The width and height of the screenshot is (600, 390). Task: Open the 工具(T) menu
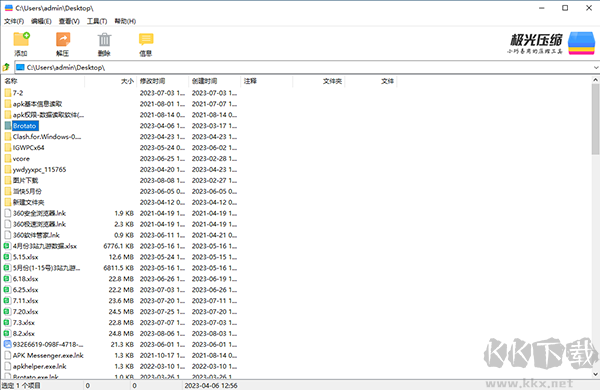(97, 21)
